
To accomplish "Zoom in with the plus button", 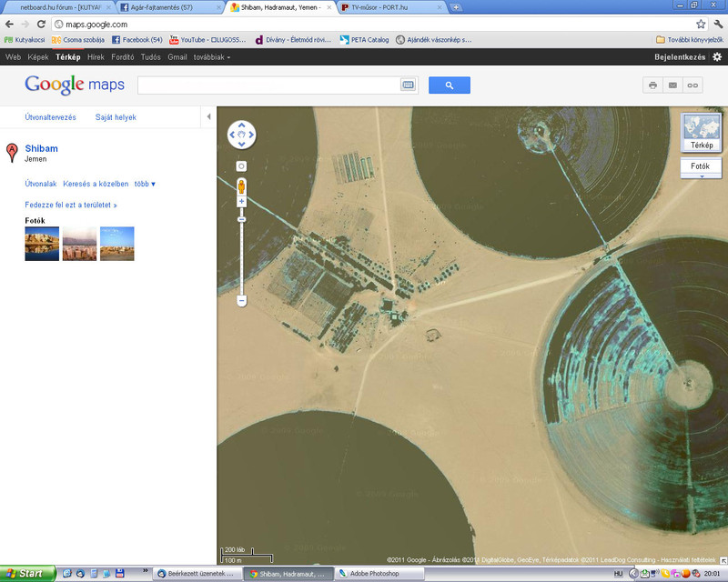I will point(241,201).
